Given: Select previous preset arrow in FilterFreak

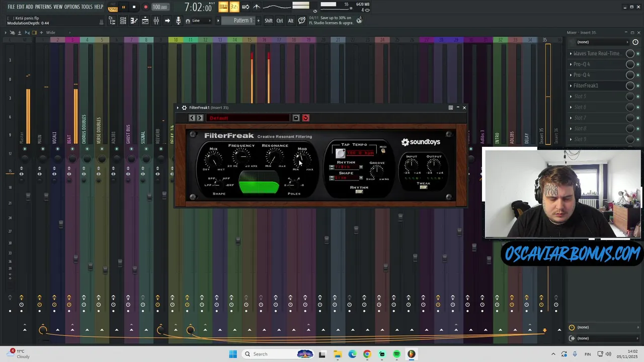Looking at the screenshot, I should click(x=192, y=118).
